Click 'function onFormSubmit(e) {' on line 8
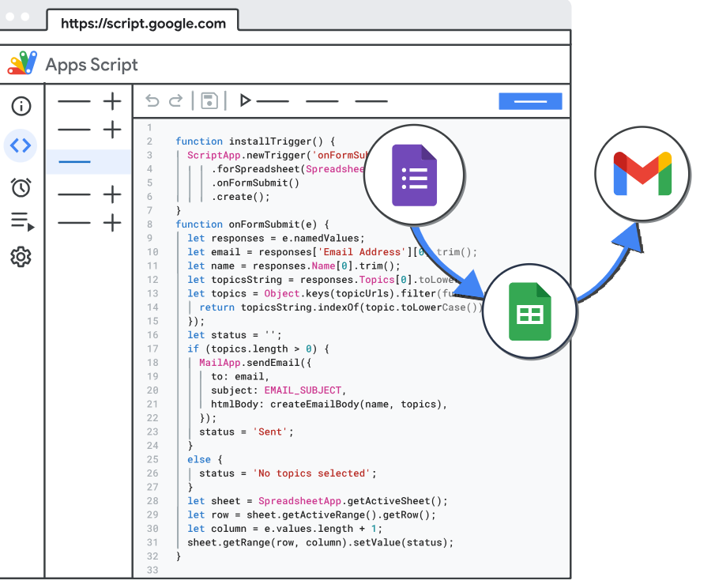 253,224
